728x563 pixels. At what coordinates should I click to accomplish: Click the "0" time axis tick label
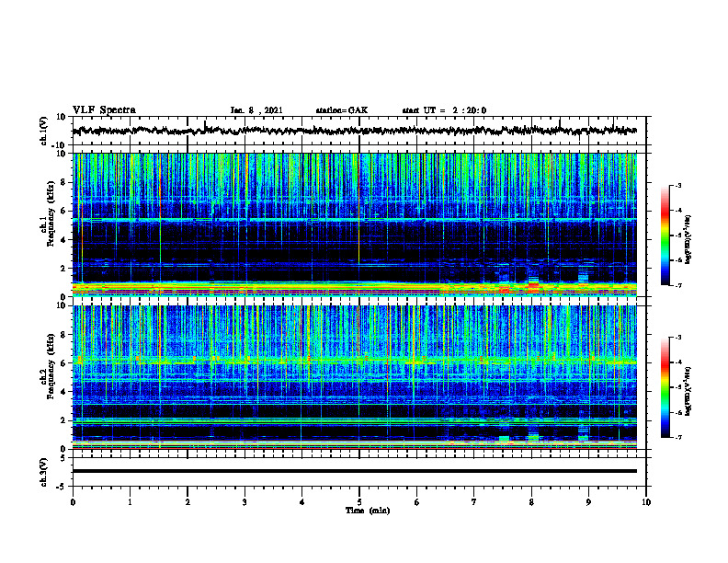coord(73,502)
